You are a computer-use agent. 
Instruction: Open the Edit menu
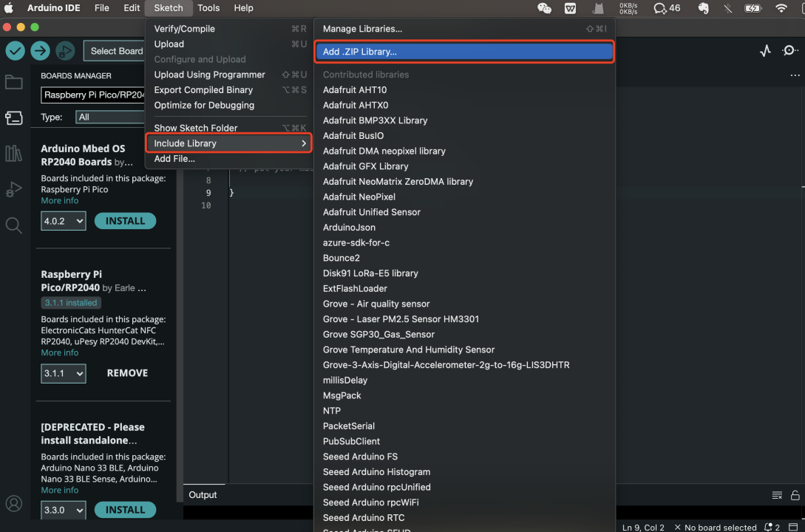(132, 7)
